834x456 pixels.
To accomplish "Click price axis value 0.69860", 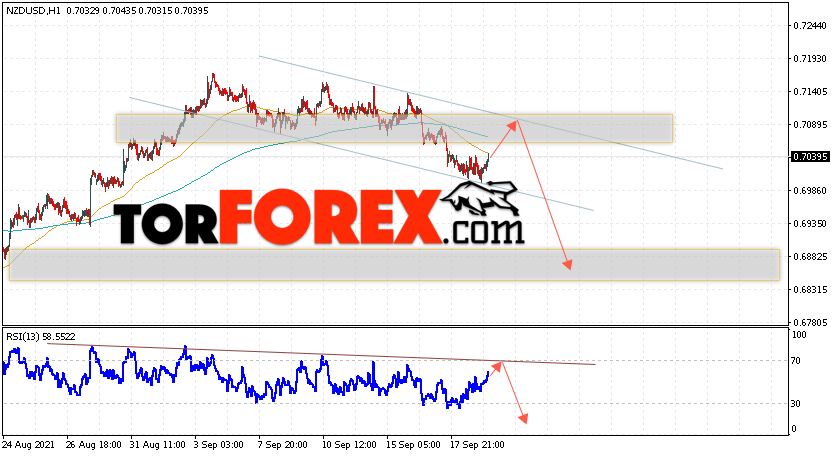I will pos(810,190).
